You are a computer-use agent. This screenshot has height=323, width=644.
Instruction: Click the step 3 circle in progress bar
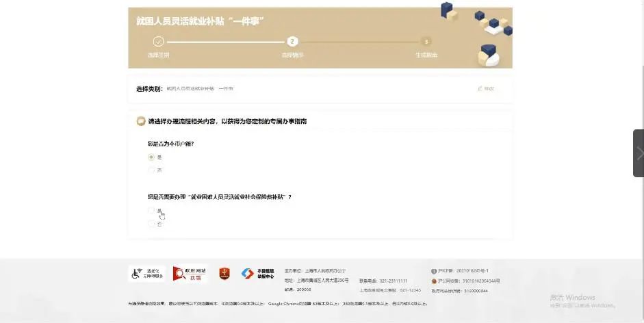point(426,41)
